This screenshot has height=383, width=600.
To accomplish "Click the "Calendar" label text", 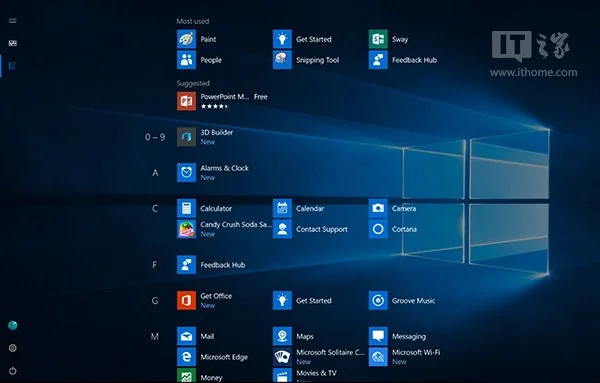I will pyautogui.click(x=310, y=209).
